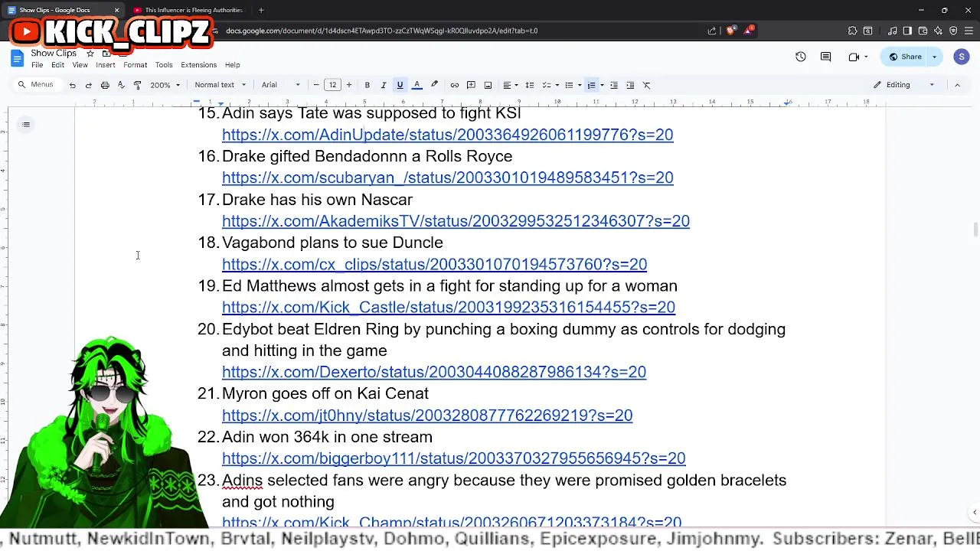Open Brave Rewards triangle icon
Screen dimensions: 980x551
748,31
